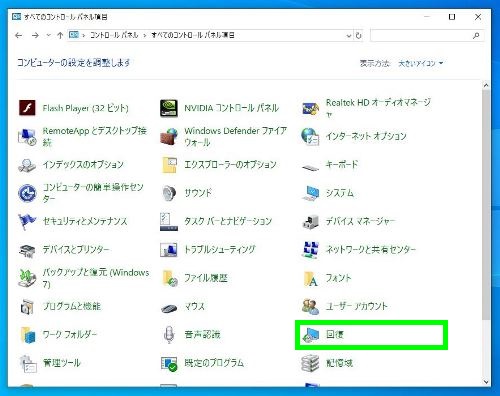Open the recent locations dropdown arrow
The width and height of the screenshot is (500, 396).
(48, 35)
